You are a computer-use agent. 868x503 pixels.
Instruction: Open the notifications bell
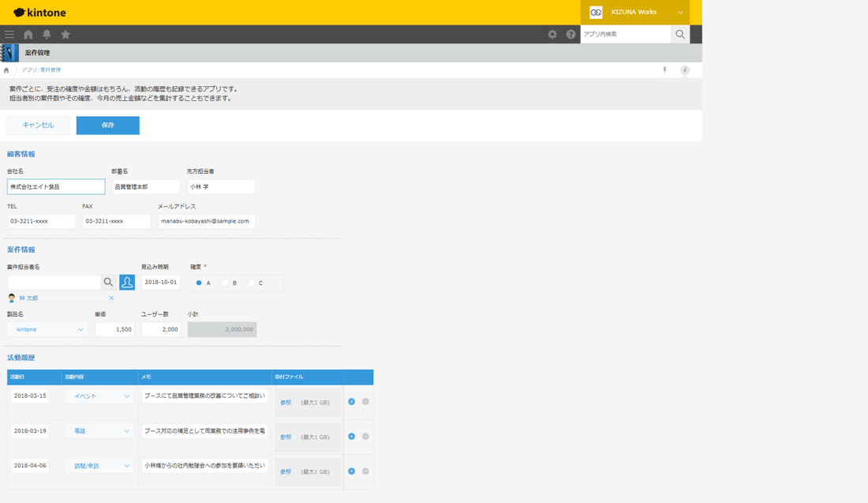tap(47, 34)
